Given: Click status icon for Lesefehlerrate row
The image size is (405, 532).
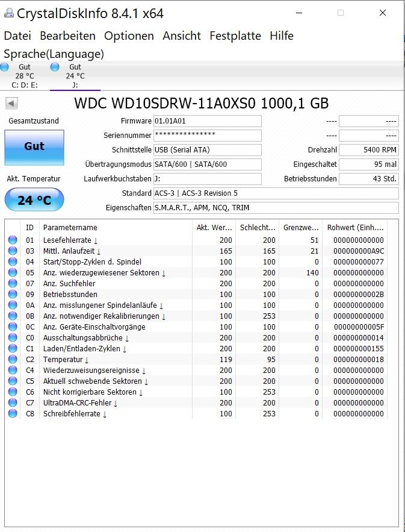Looking at the screenshot, I should click(x=13, y=240).
